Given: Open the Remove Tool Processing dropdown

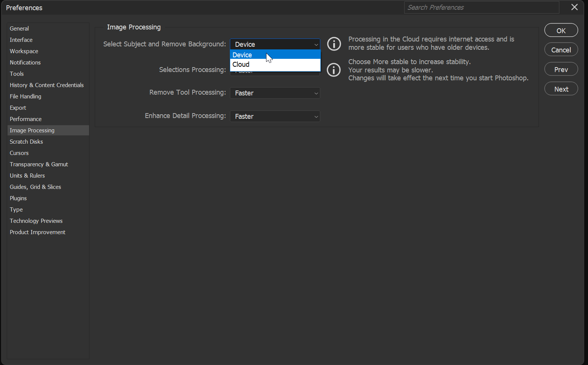Looking at the screenshot, I should click(x=275, y=93).
